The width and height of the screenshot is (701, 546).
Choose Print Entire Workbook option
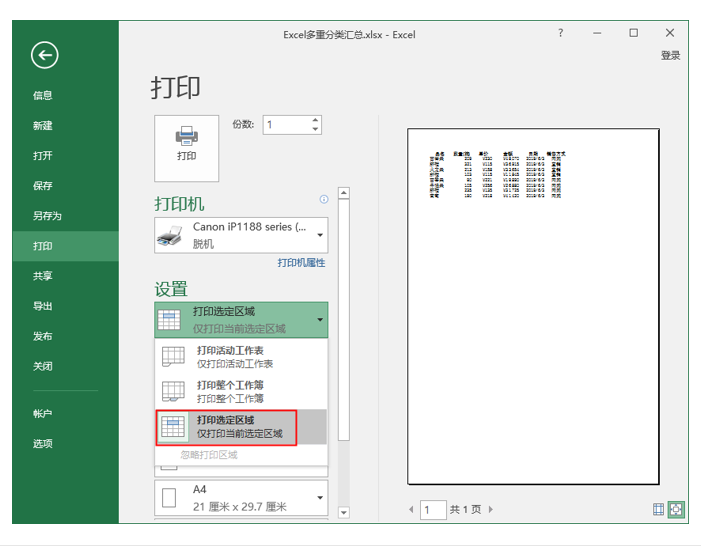(241, 391)
